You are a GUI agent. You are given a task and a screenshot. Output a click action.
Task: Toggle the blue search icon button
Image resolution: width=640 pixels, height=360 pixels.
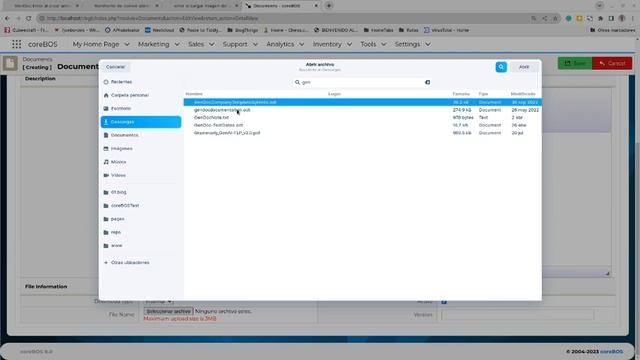click(x=501, y=67)
